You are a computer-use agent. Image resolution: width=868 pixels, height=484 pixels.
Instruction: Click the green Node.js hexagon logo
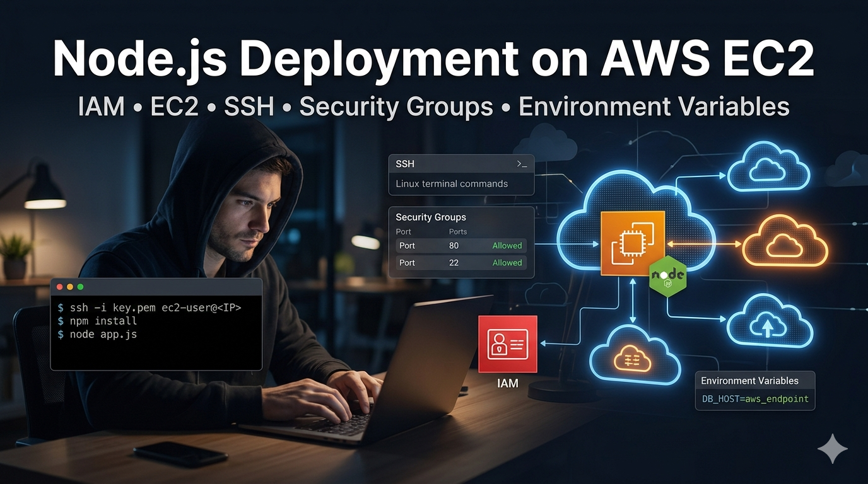click(667, 277)
